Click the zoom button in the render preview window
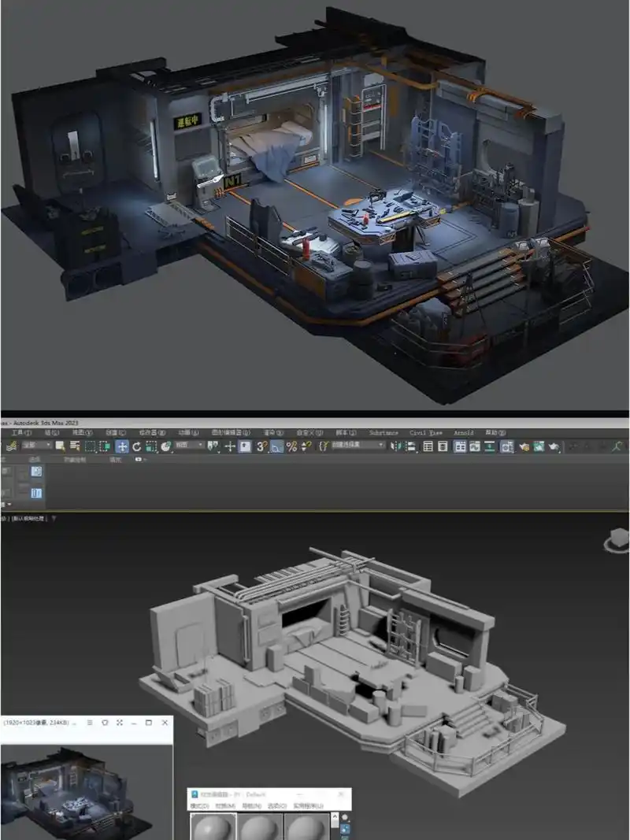 [105, 723]
